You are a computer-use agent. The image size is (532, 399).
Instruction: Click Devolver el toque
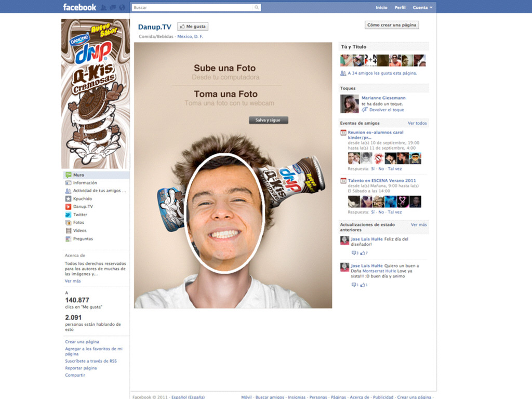(x=387, y=110)
